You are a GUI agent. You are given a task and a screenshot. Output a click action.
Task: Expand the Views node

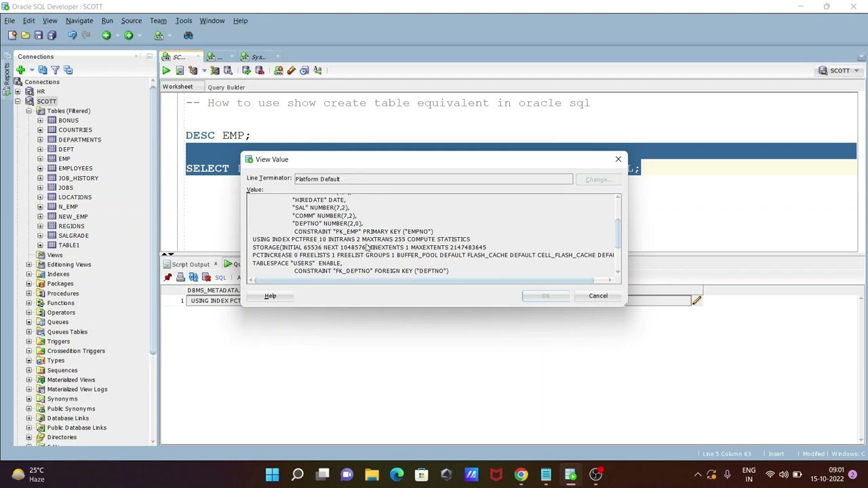pyautogui.click(x=29, y=255)
